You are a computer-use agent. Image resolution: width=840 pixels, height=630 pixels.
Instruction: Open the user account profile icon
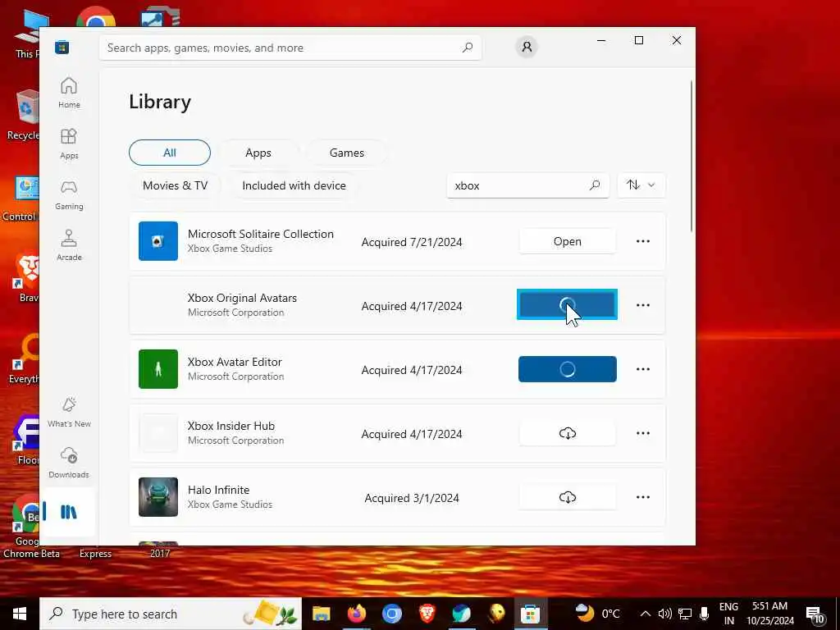[527, 47]
